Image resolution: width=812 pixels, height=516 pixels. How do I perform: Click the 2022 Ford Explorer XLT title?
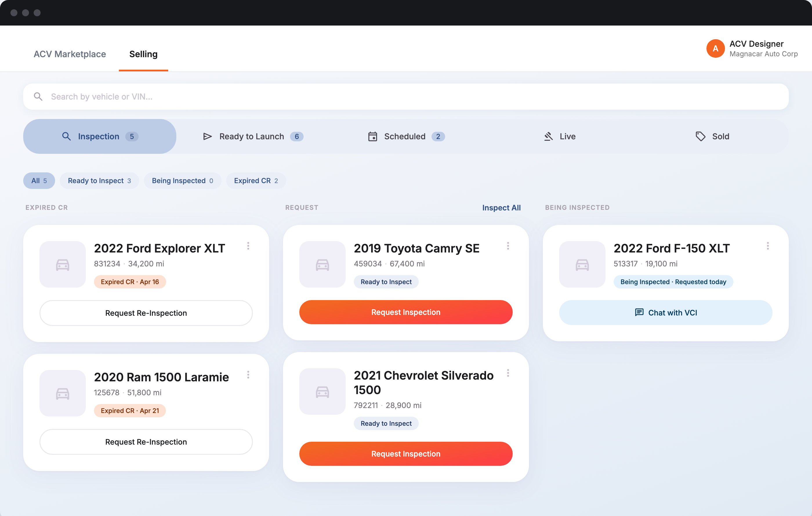159,248
